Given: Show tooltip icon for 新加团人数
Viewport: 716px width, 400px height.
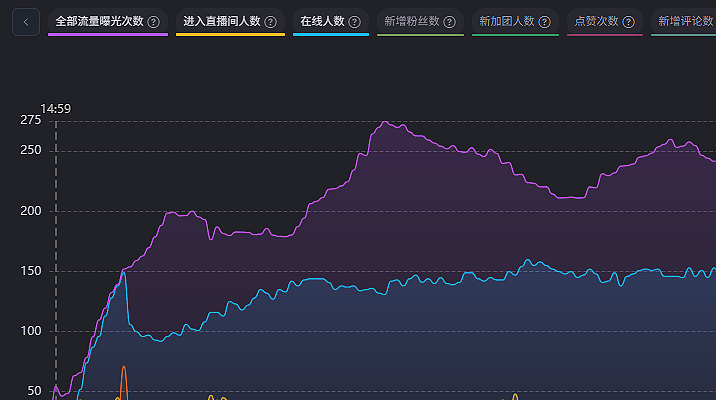Looking at the screenshot, I should tap(543, 21).
